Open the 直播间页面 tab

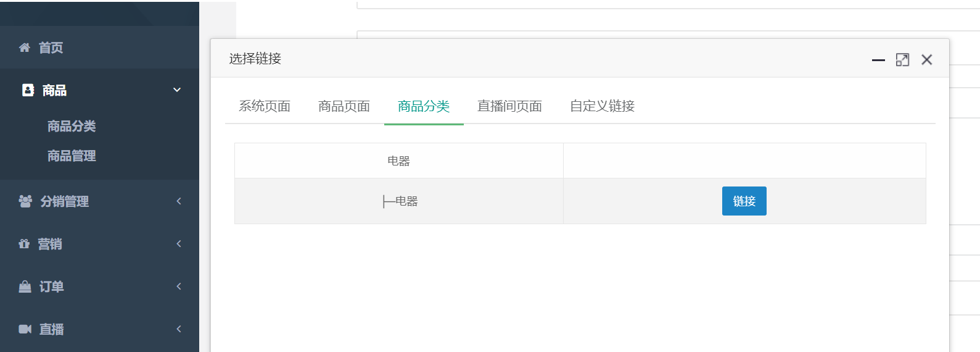point(509,106)
